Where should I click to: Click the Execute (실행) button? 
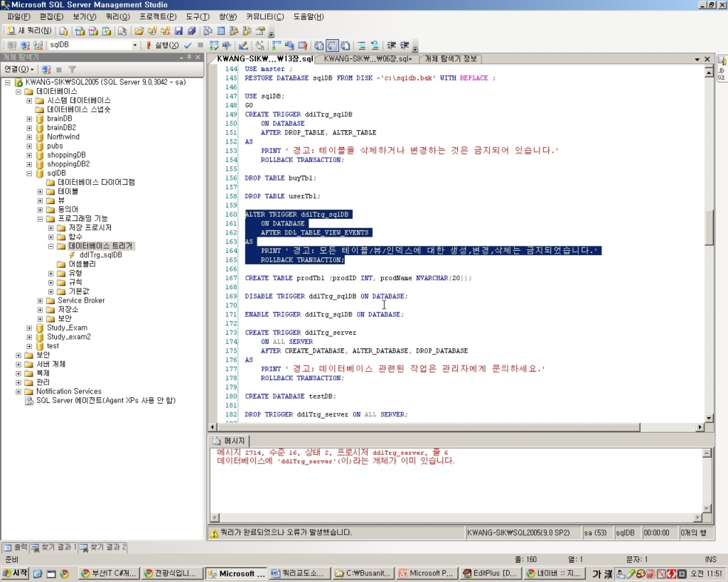(162, 45)
